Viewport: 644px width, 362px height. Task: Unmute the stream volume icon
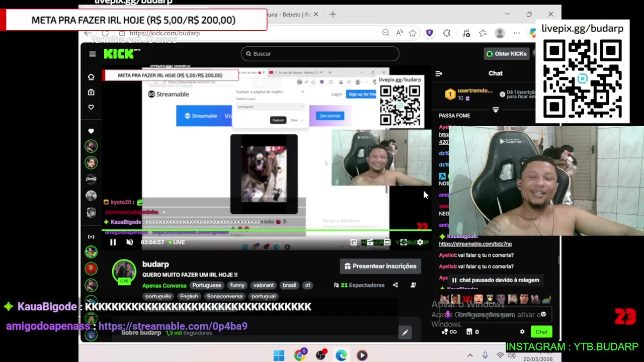(x=129, y=242)
